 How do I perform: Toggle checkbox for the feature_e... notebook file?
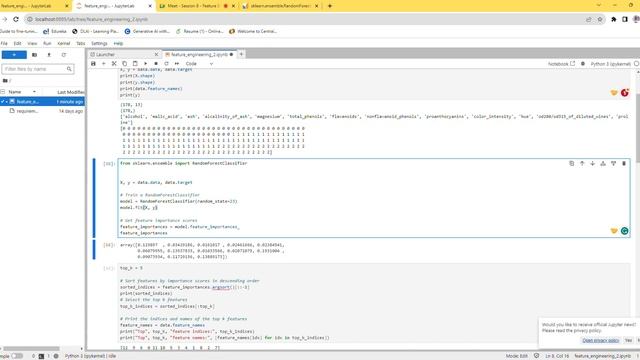point(3,101)
